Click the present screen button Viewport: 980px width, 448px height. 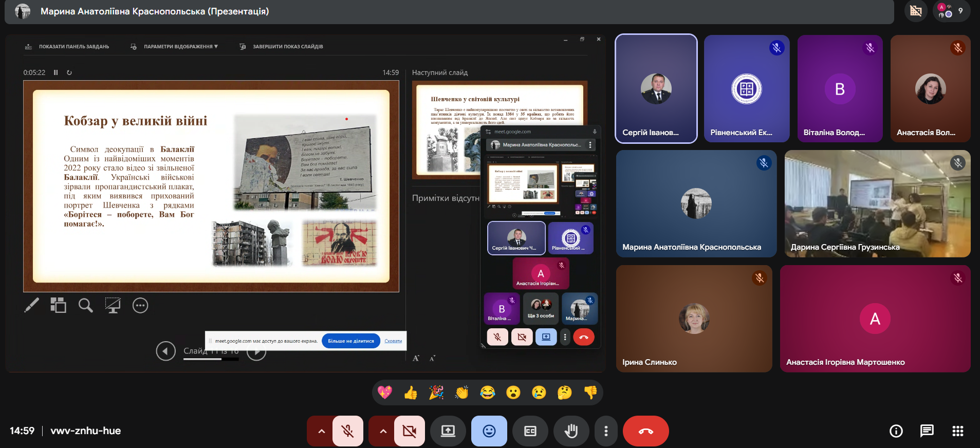coord(448,431)
